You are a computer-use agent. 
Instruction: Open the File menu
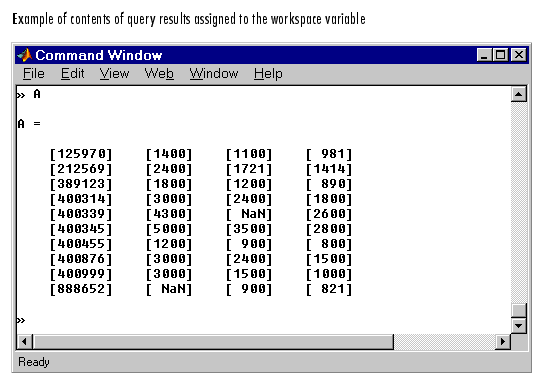(34, 74)
